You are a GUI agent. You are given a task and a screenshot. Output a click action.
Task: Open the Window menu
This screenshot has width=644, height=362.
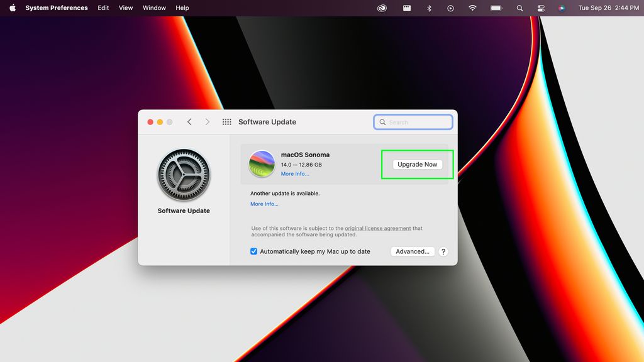154,8
